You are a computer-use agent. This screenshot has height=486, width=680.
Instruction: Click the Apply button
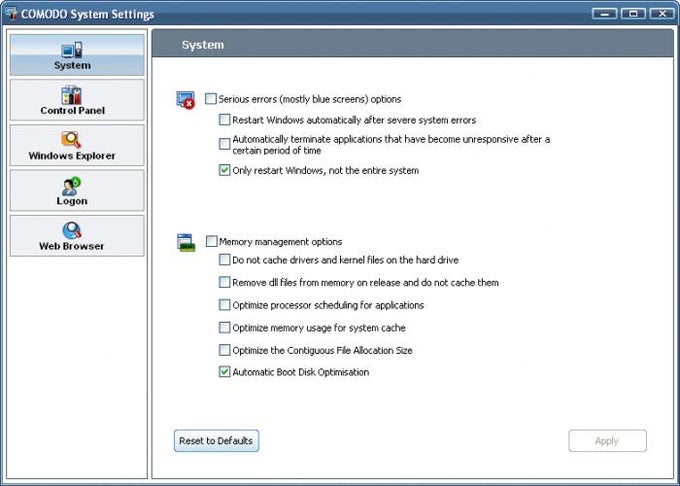608,441
